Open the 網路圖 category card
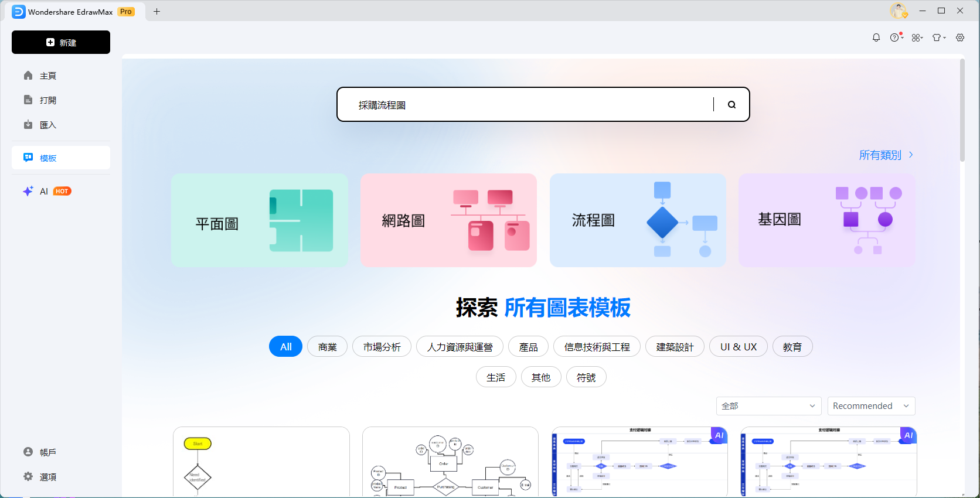The width and height of the screenshot is (980, 498). (448, 220)
